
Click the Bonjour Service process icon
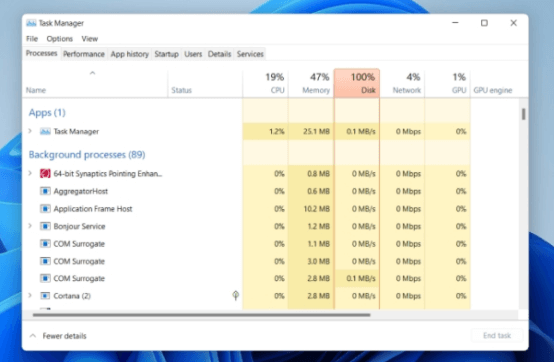point(45,226)
